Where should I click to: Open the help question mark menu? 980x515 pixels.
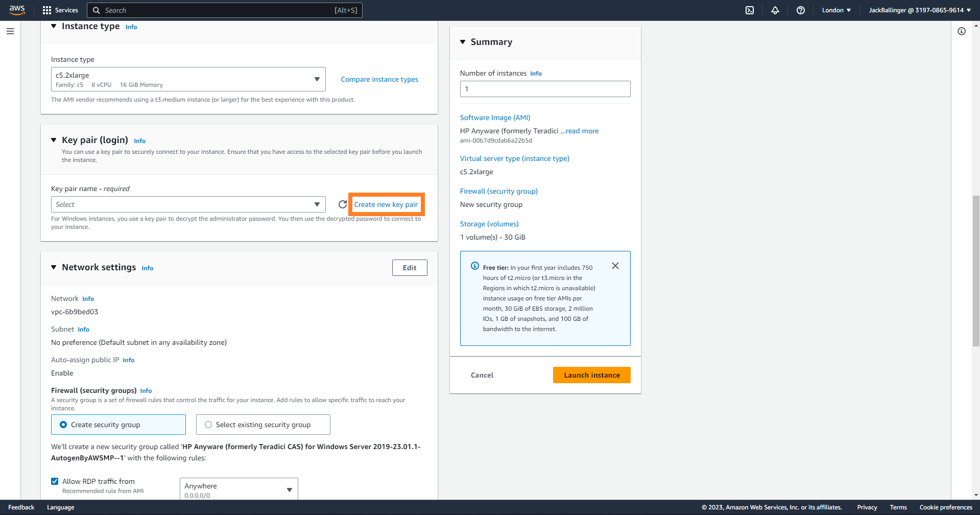tap(801, 10)
